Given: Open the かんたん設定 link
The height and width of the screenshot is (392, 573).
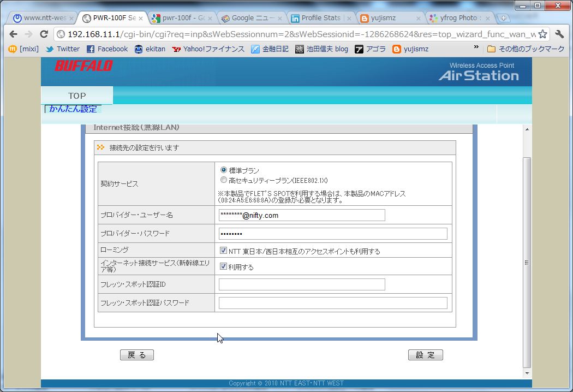Looking at the screenshot, I should 73,109.
